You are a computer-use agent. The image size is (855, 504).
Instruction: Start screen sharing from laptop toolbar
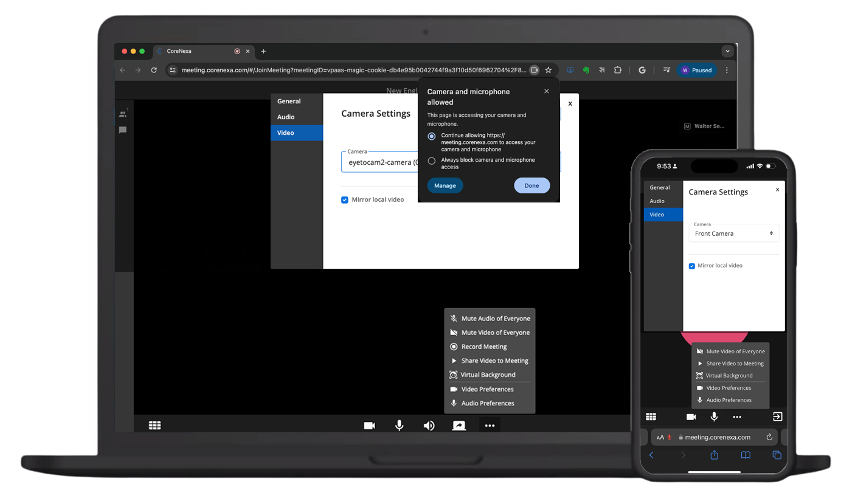tap(459, 426)
